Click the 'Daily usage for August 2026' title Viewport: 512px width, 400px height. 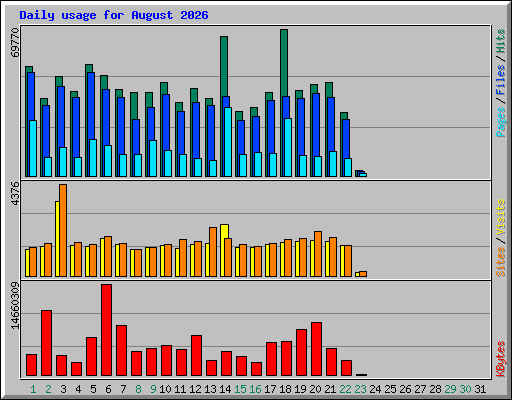tap(114, 16)
